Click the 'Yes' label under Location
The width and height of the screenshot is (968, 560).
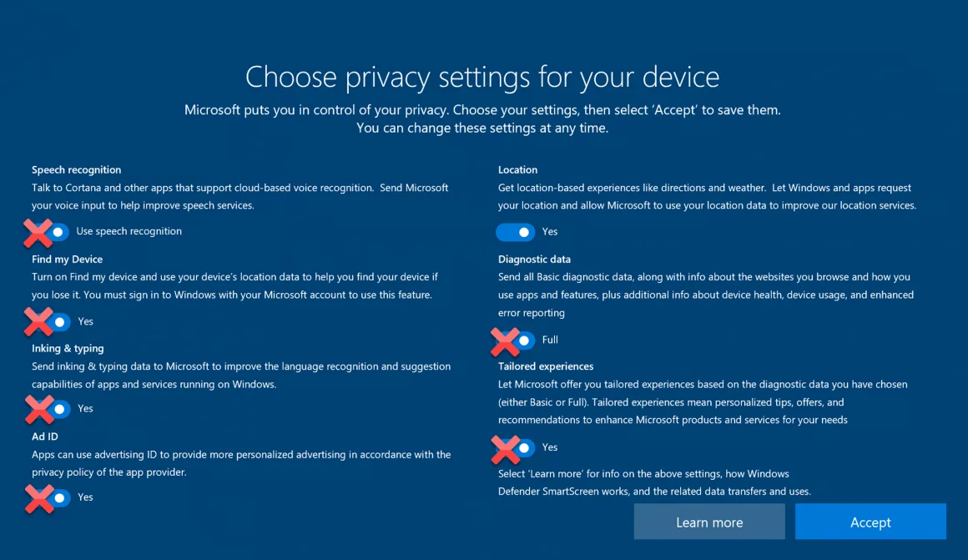coord(550,231)
